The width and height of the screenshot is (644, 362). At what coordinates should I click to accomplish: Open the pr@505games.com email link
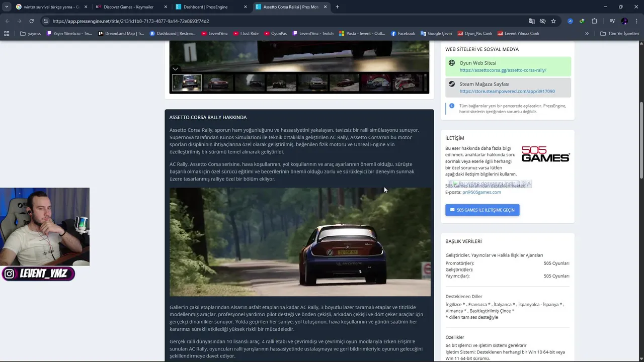pyautogui.click(x=481, y=192)
